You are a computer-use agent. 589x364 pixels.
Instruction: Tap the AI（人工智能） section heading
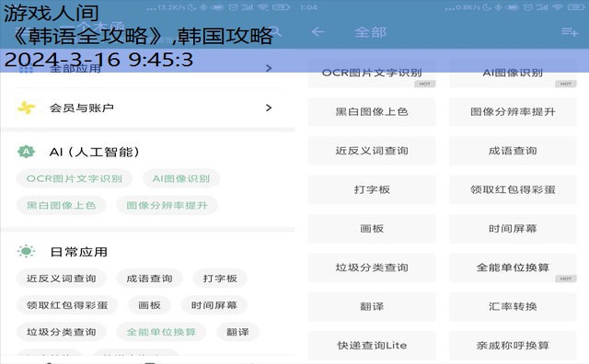[x=94, y=152]
